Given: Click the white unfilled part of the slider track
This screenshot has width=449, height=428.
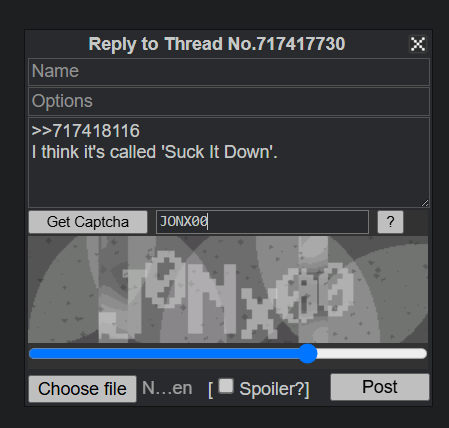Looking at the screenshot, I should [x=372, y=354].
